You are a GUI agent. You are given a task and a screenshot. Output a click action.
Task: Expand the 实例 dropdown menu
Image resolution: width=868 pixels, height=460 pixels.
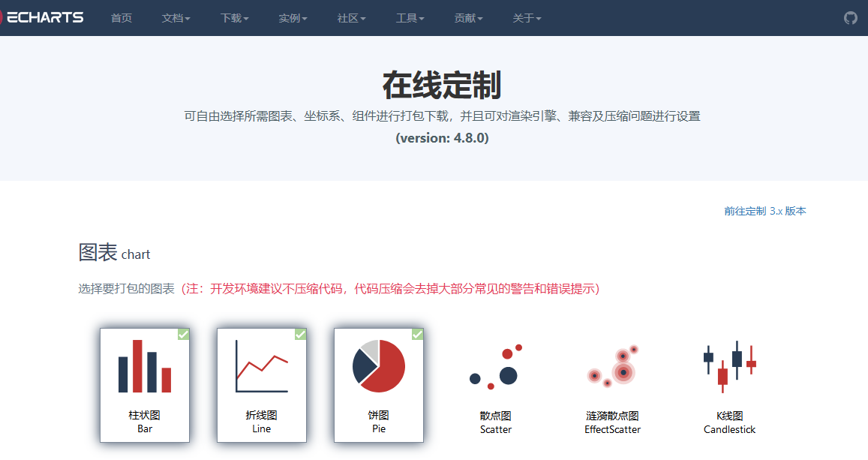point(293,18)
